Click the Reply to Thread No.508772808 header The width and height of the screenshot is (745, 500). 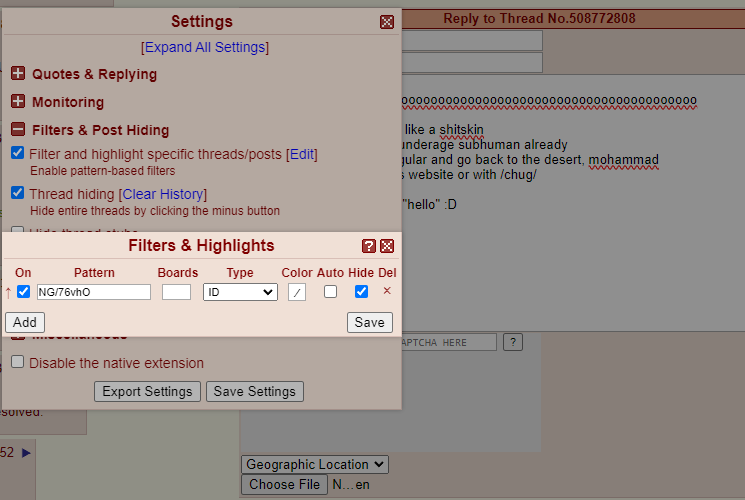click(539, 19)
